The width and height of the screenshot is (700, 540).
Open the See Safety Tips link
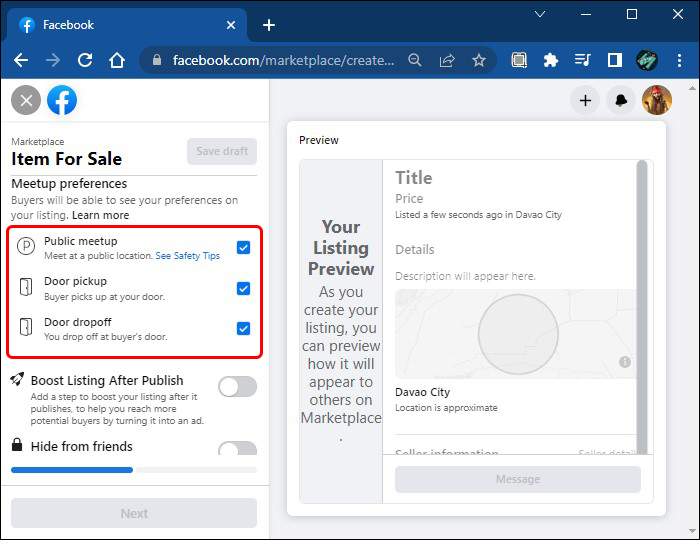(x=187, y=256)
